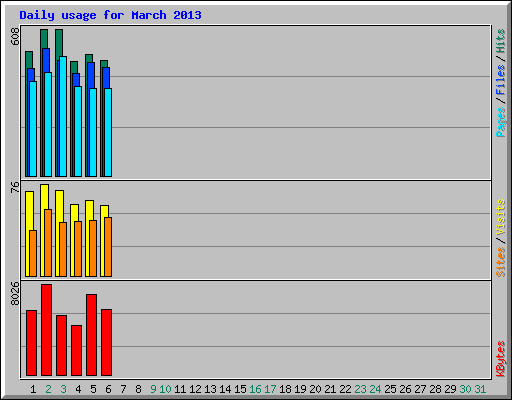The height and width of the screenshot is (400, 512).
Task: Click day 4 on the x-axis
Action: 78,389
